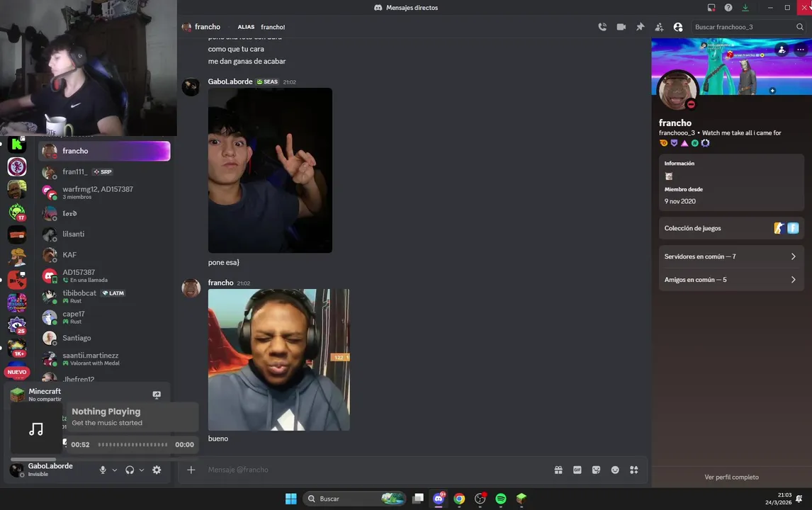812x510 pixels.
Task: Expand Servidores en común — 7
Action: point(731,256)
